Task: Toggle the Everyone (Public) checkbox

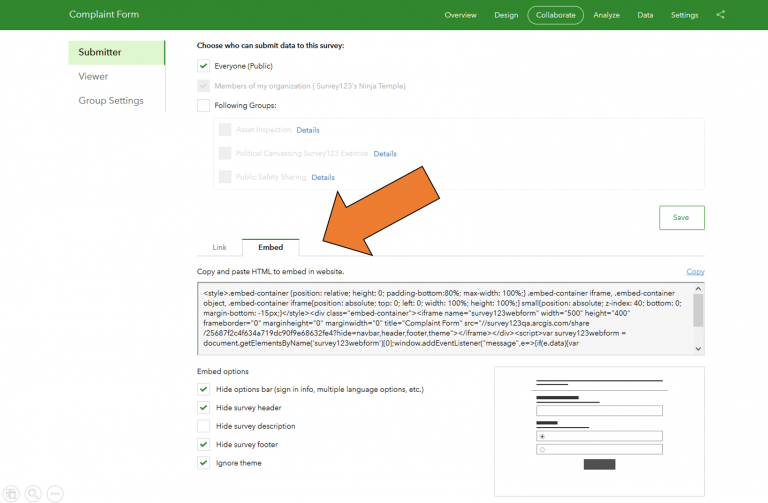Action: [x=203, y=66]
